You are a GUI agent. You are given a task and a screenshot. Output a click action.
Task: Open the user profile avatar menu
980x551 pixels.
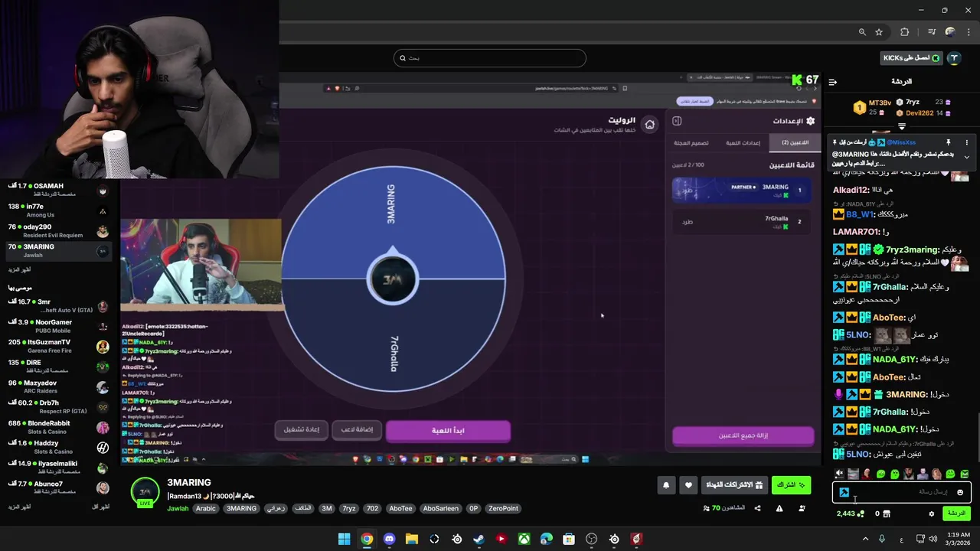point(954,58)
